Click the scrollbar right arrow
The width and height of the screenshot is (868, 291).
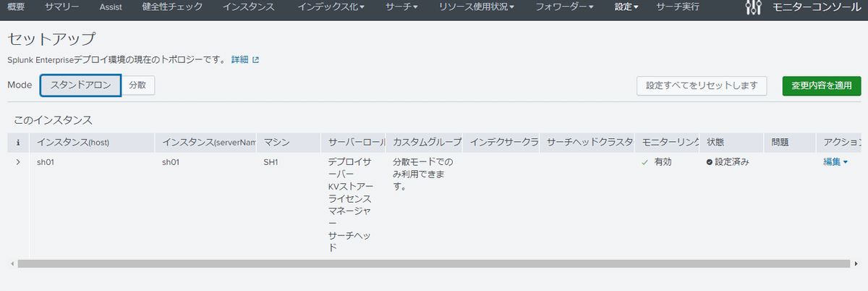coord(857,263)
